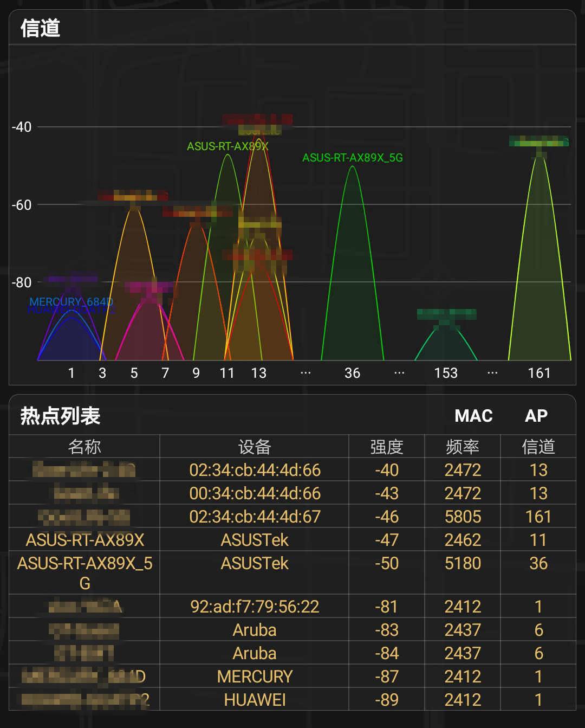585x728 pixels.
Task: Click the ellipsis before channel 161
Action: click(492, 372)
